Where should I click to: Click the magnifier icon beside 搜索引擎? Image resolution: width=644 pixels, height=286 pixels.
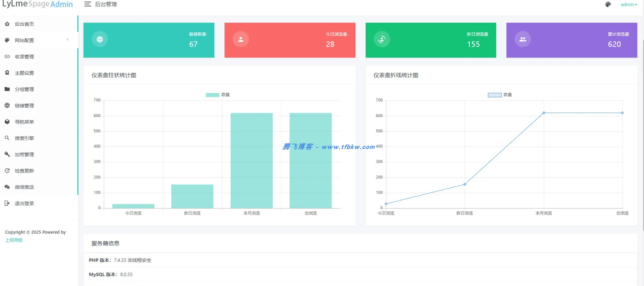pyautogui.click(x=7, y=138)
